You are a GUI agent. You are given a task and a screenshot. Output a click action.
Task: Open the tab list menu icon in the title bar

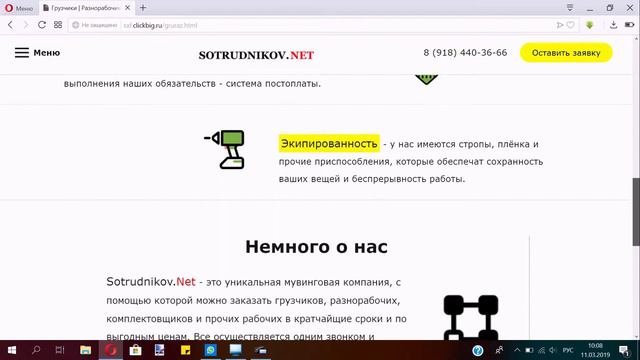570,8
